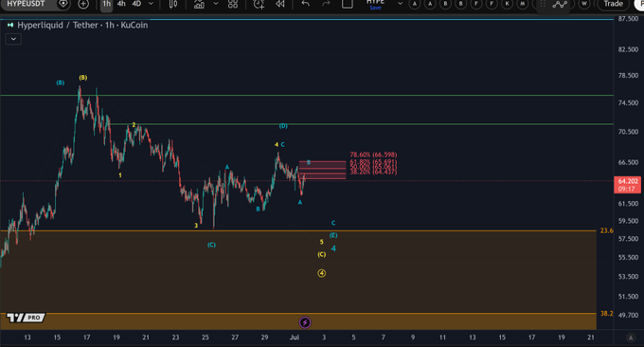Select the red Fibonacci retracement box
The image size is (644, 347).
pos(322,171)
